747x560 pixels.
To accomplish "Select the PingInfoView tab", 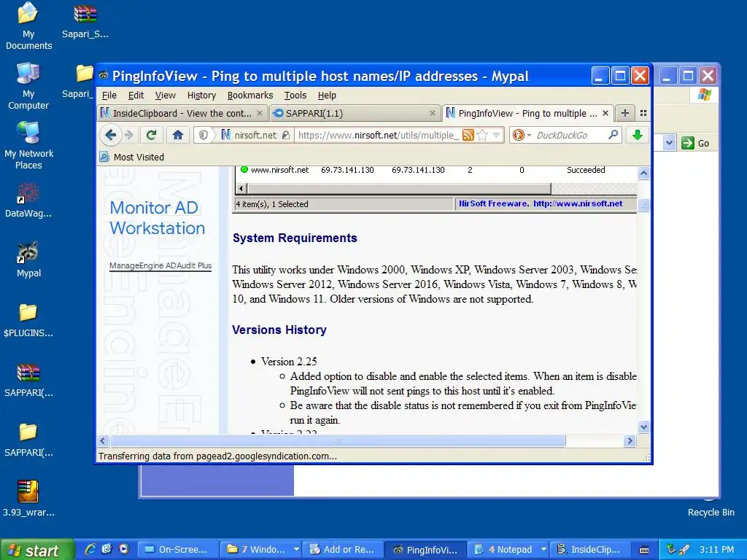I will pos(528,113).
